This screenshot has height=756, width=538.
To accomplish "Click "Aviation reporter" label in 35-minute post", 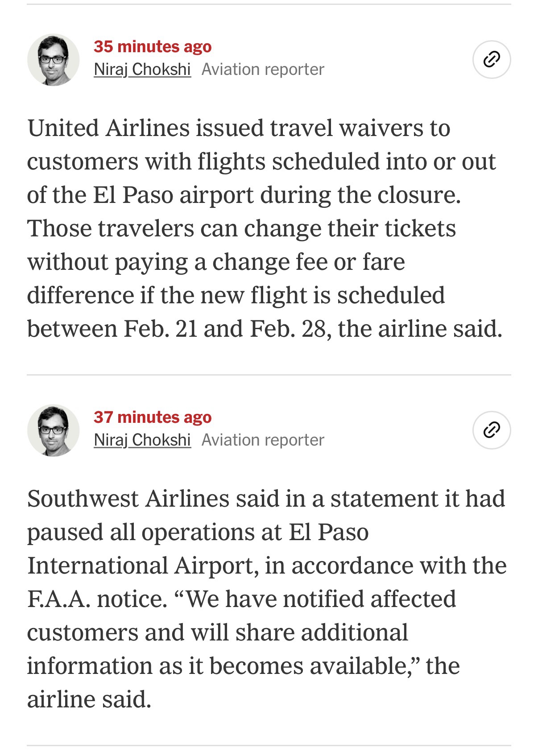I will [x=263, y=69].
